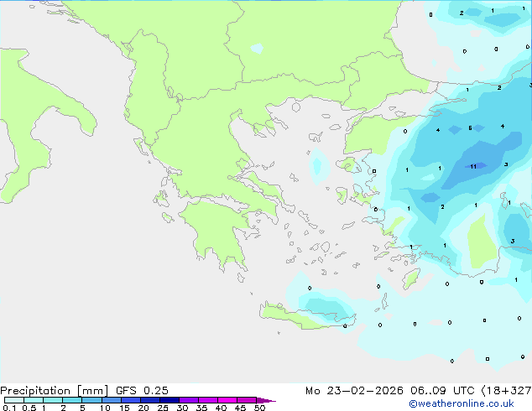Click the "30" legend scale label
The width and height of the screenshot is (532, 411).
tap(182, 408)
